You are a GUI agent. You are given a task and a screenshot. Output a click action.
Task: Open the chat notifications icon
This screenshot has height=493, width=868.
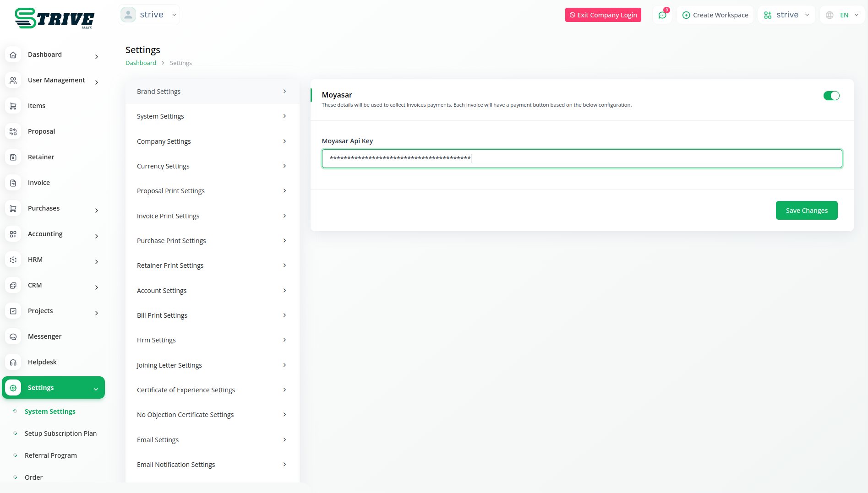[x=662, y=15]
